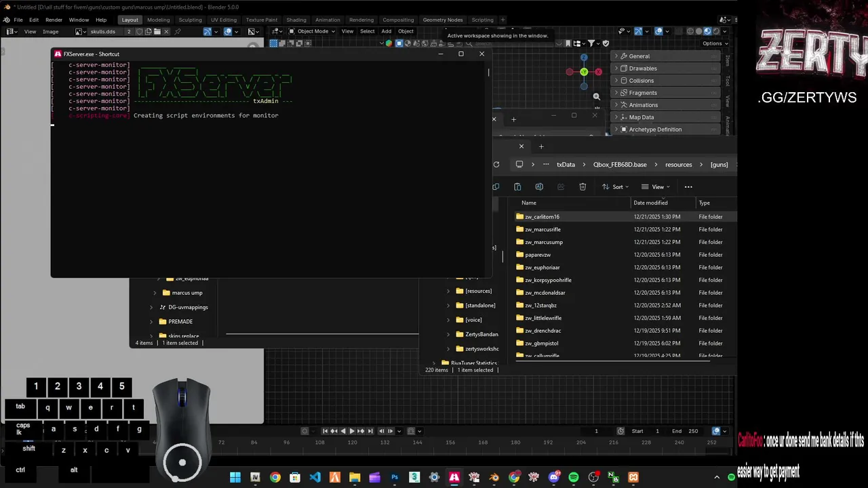Screen dimensions: 868x488
Task: Open the Add menu in 3D viewport
Action: [x=386, y=31]
